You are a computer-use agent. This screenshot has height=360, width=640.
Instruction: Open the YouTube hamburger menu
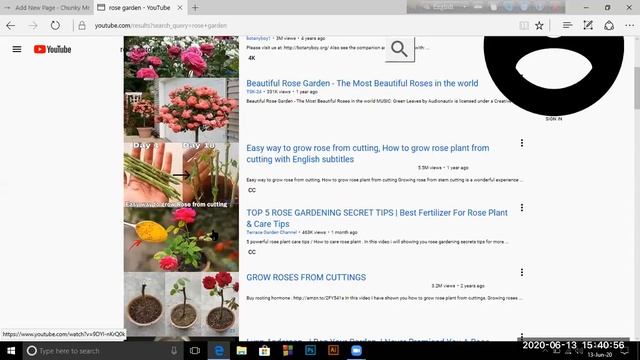coord(17,49)
